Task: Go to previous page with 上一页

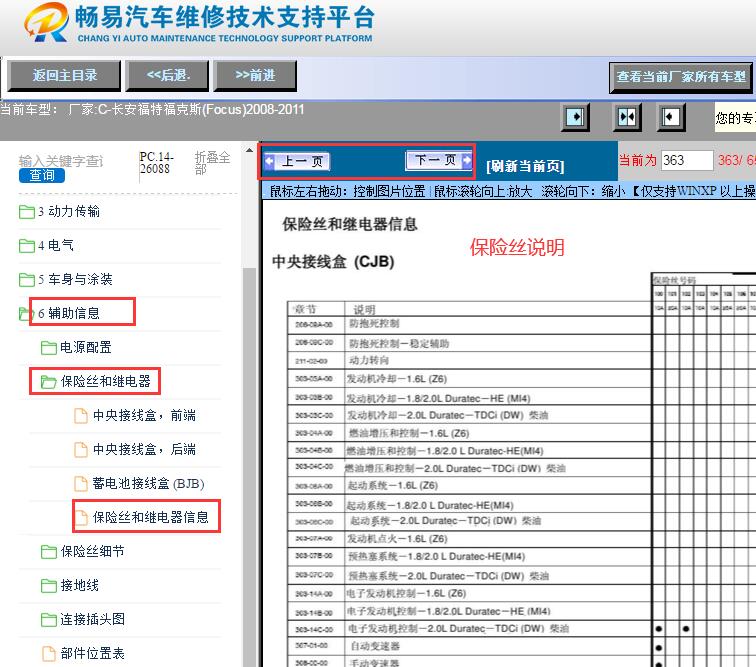Action: click(x=297, y=161)
